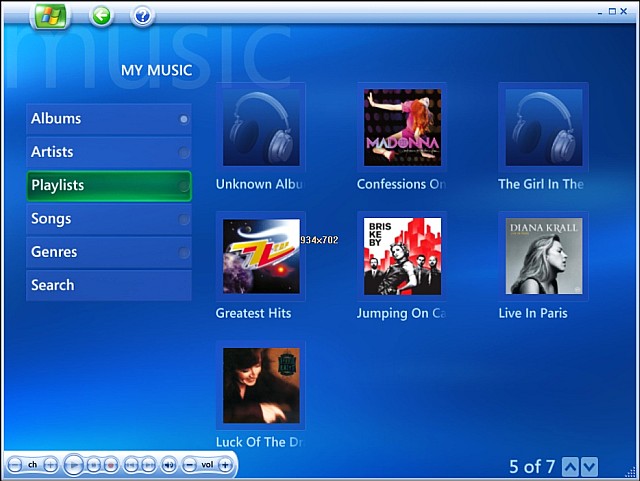Decrease channel with the ch minus button
Image resolution: width=640 pixels, height=481 pixels.
[x=15, y=465]
